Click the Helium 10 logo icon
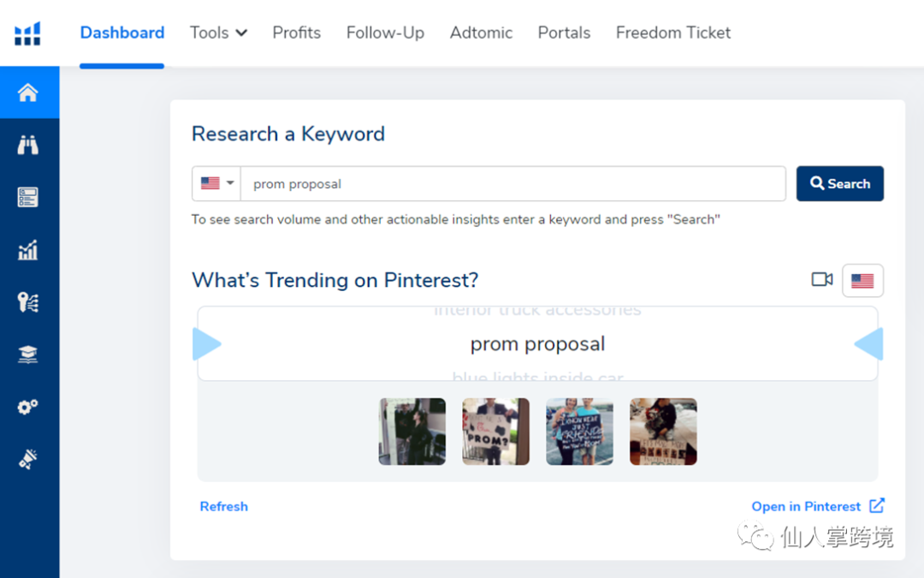Viewport: 924px width, 578px height. tap(27, 33)
